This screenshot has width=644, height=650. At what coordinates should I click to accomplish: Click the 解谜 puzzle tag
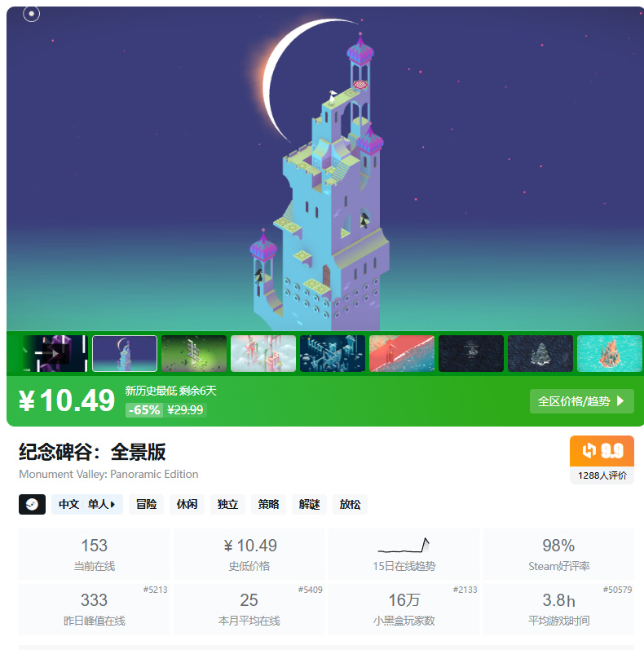(x=309, y=504)
